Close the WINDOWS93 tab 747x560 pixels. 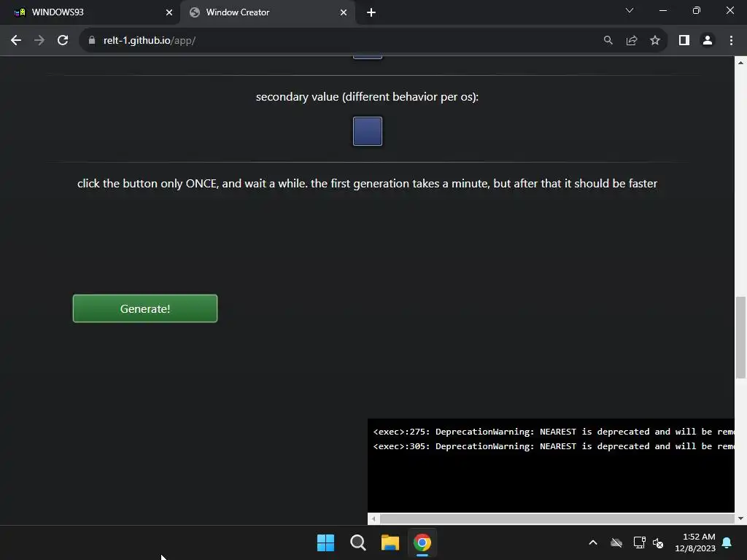click(169, 12)
